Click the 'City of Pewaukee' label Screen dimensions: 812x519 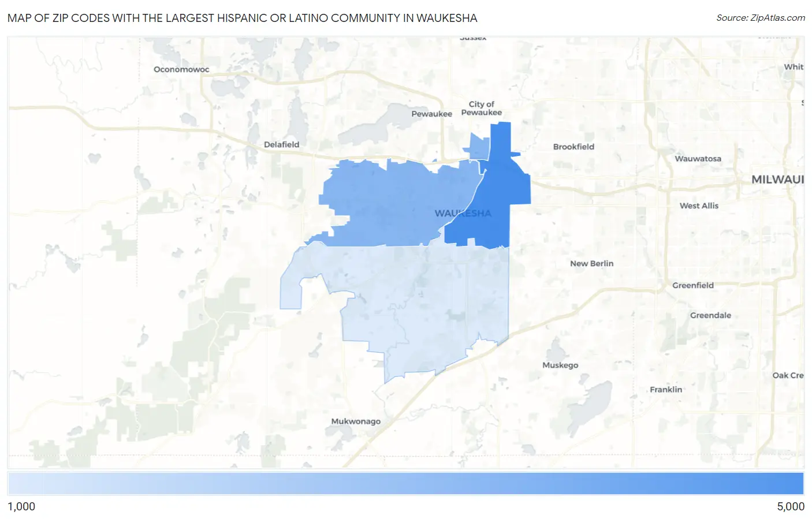click(481, 108)
